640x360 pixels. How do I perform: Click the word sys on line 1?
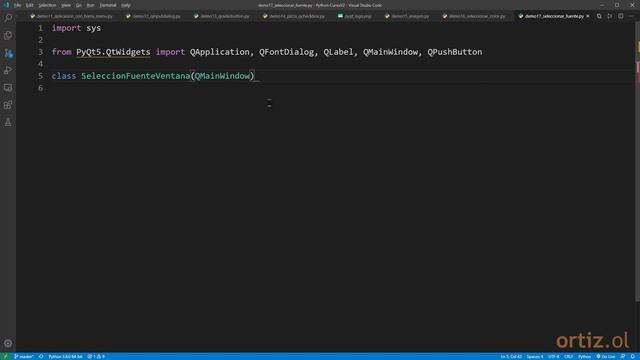(93, 28)
